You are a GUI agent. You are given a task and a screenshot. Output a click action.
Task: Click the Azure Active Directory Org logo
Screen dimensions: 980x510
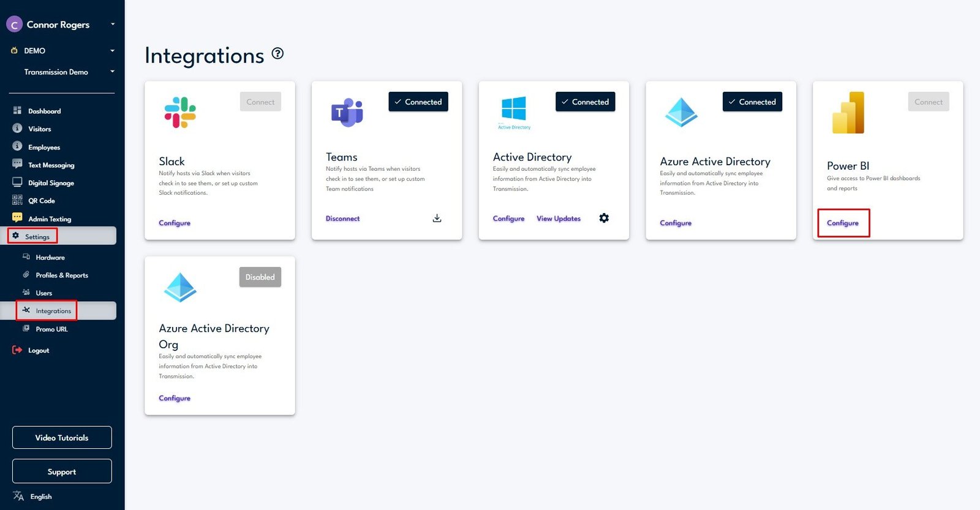[x=180, y=287]
